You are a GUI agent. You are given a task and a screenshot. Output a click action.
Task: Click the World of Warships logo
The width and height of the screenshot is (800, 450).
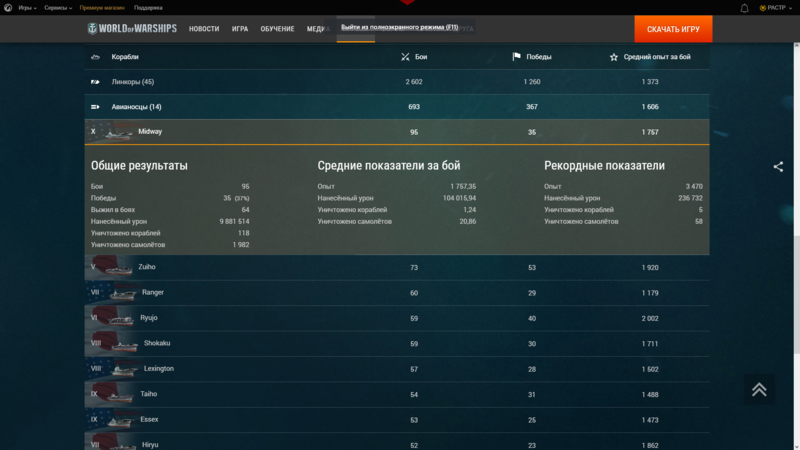pos(132,29)
